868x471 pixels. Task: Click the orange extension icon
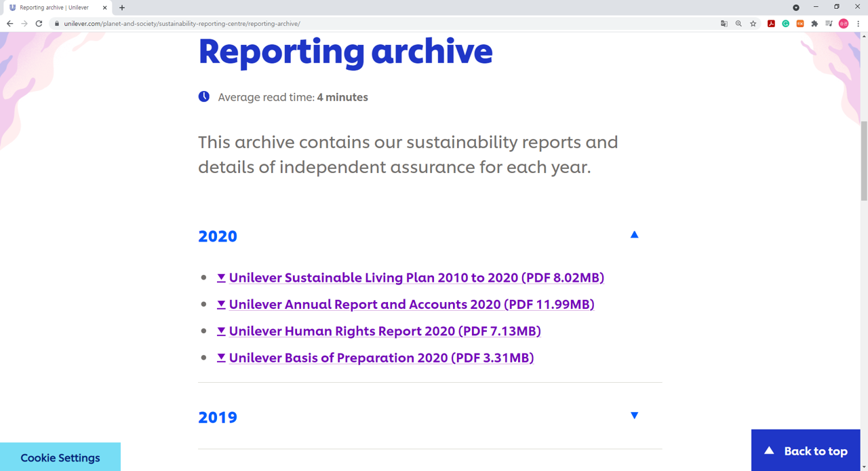pyautogui.click(x=800, y=24)
